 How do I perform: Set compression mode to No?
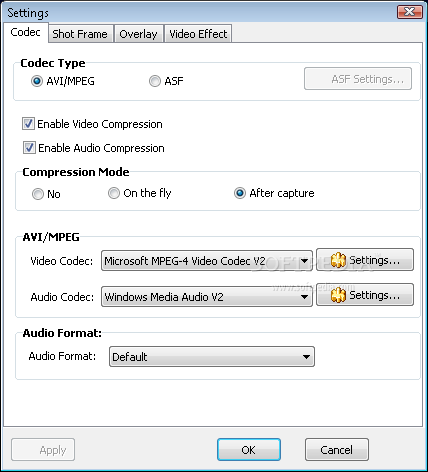click(x=38, y=194)
